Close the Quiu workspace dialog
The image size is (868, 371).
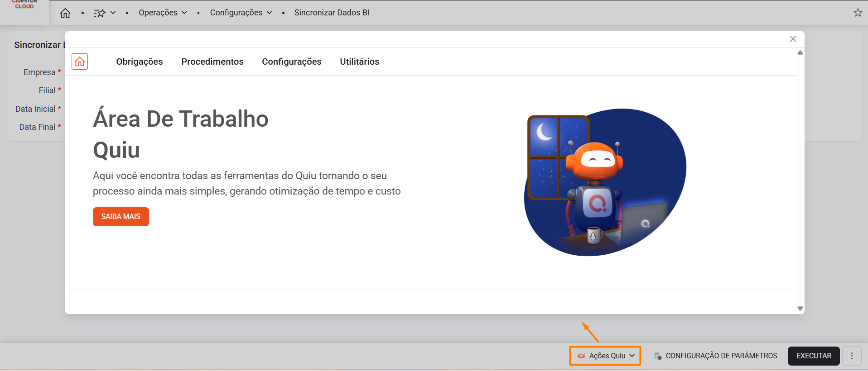pyautogui.click(x=793, y=39)
